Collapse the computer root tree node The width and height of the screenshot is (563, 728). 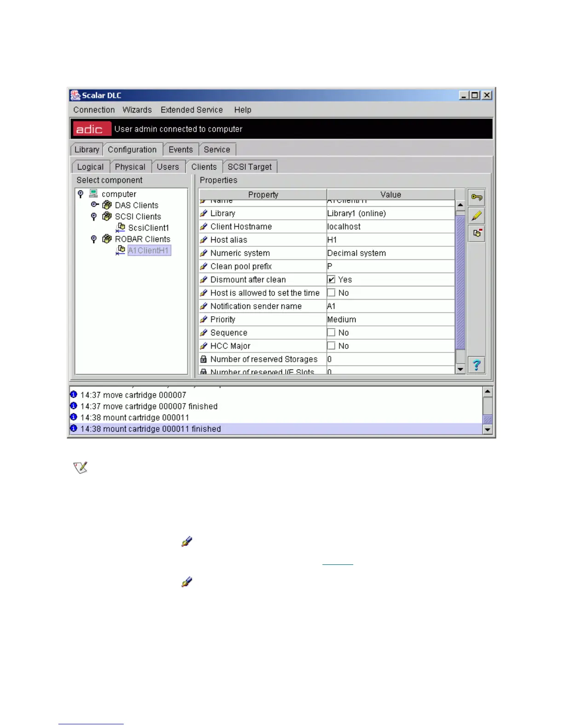(x=80, y=194)
